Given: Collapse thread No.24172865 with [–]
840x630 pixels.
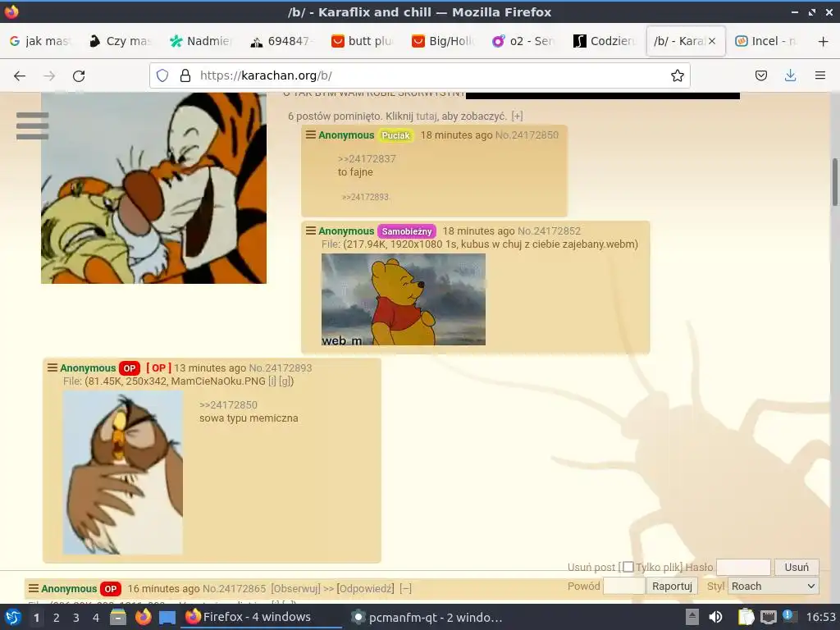Looking at the screenshot, I should (x=405, y=588).
